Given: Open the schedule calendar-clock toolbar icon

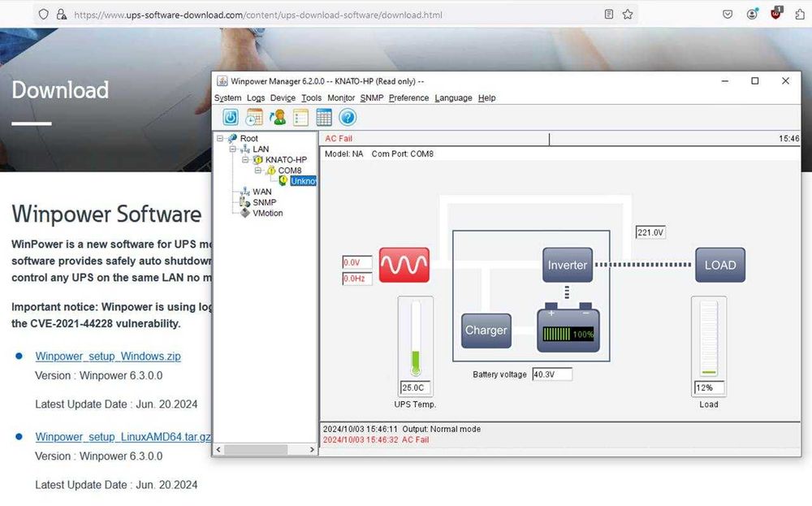Looking at the screenshot, I should coord(253,118).
